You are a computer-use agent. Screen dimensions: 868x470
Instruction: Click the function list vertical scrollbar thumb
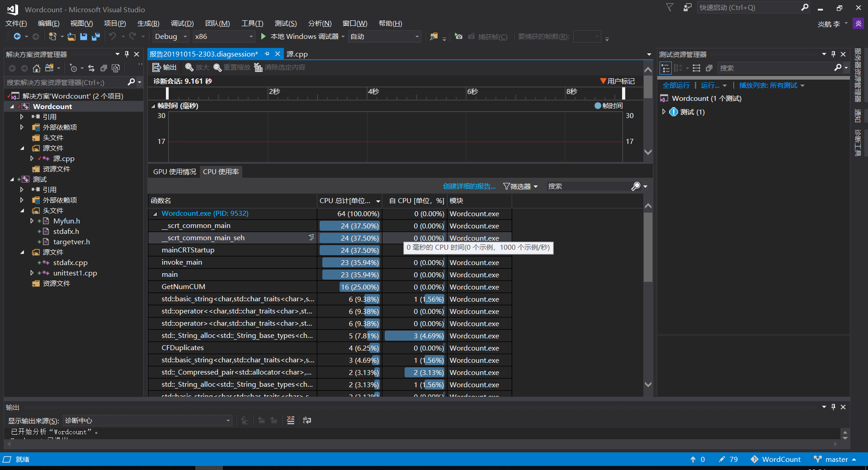tap(648, 247)
